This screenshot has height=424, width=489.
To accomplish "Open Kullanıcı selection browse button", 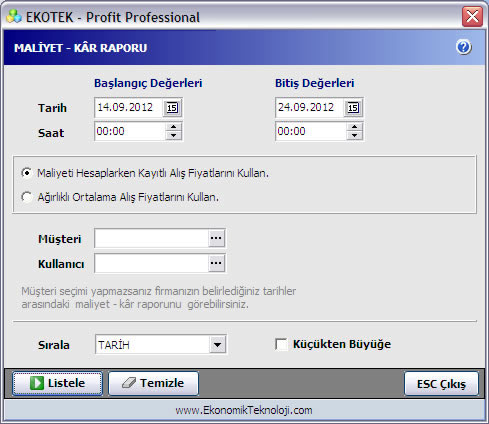I will click(x=216, y=263).
